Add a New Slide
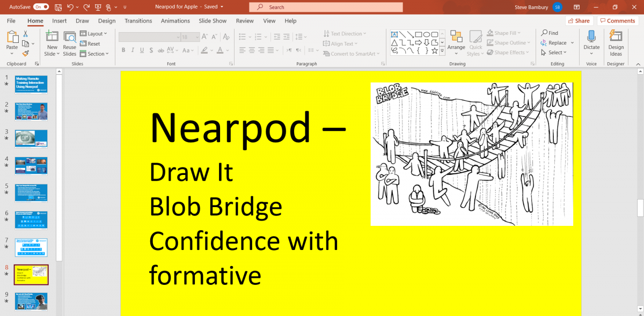The width and height of the screenshot is (644, 316). (52, 43)
